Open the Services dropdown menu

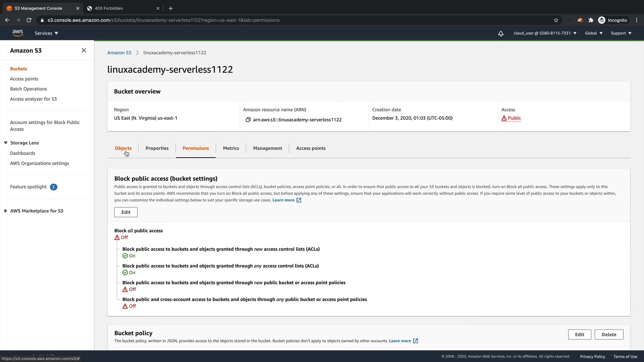[46, 33]
